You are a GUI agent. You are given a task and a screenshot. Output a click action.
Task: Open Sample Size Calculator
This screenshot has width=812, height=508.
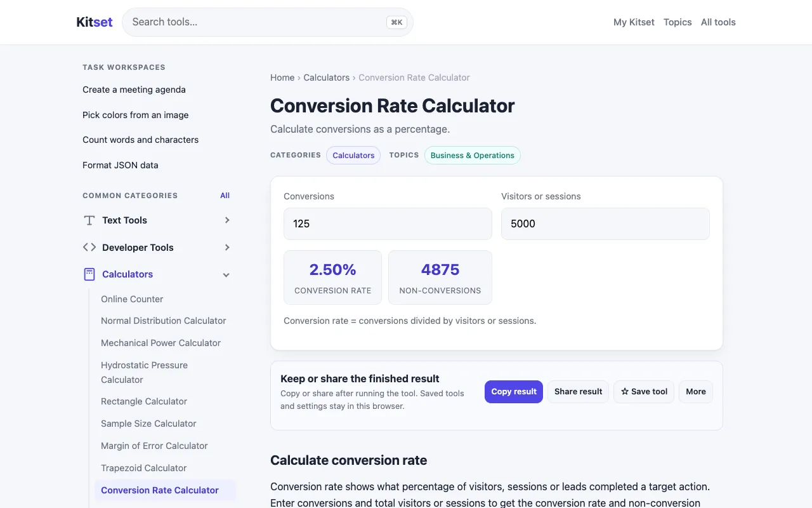(148, 424)
